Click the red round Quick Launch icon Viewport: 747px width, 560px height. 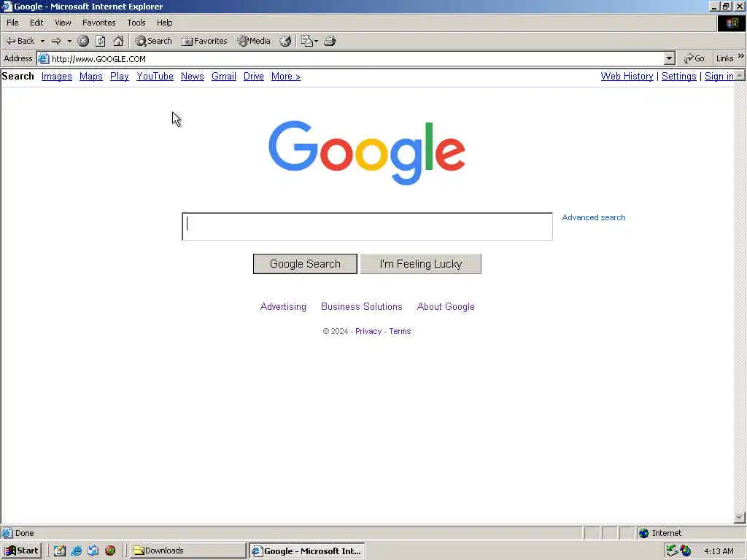(110, 551)
